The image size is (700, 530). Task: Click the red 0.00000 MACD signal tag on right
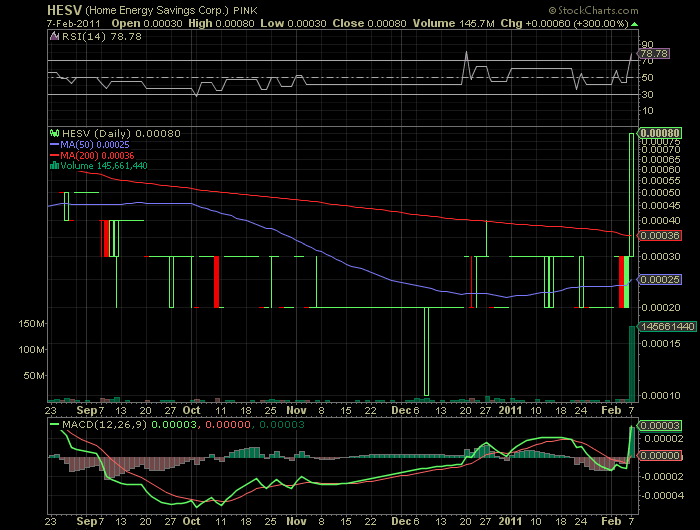pos(660,455)
